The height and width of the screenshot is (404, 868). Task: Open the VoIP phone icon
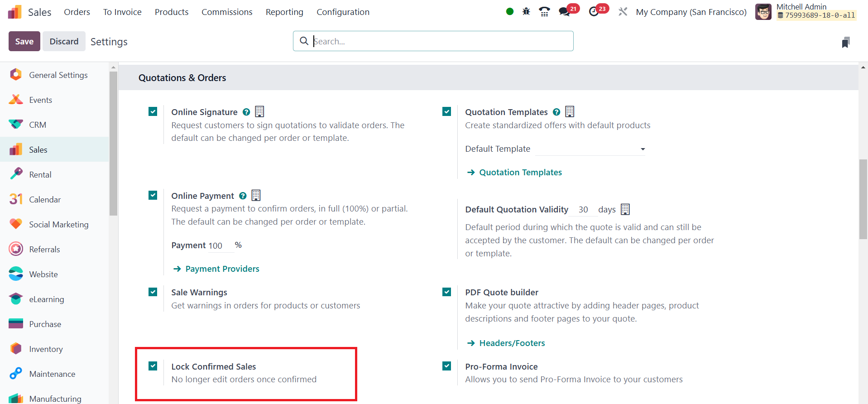coord(544,12)
